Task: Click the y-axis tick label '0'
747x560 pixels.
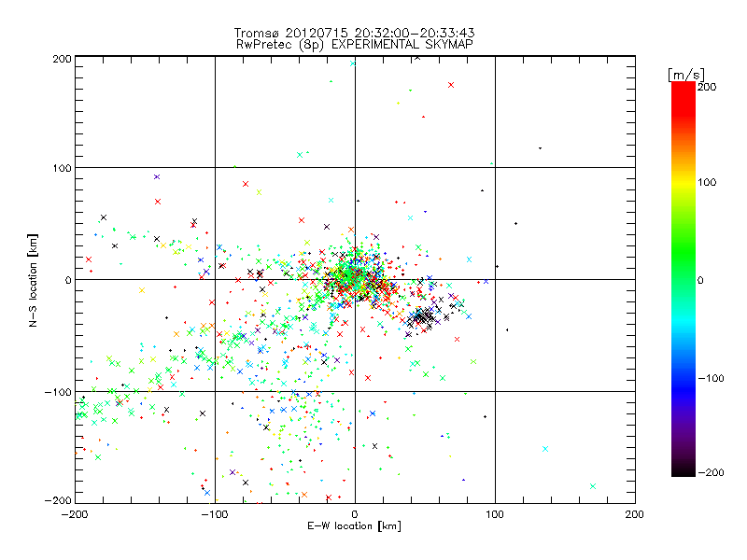Action: coord(68,280)
